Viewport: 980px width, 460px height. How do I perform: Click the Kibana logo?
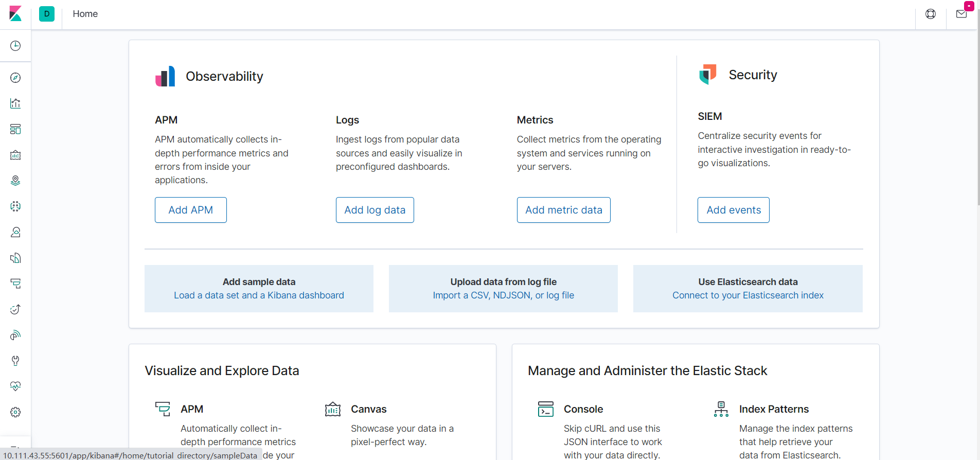click(x=15, y=14)
